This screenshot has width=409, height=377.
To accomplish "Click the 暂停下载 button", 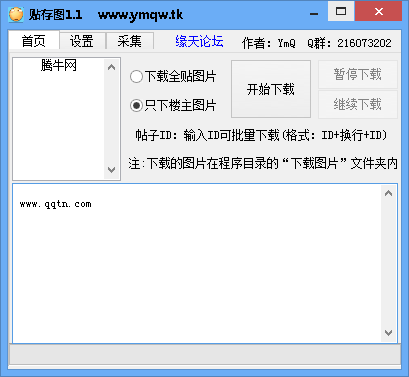I will [358, 74].
